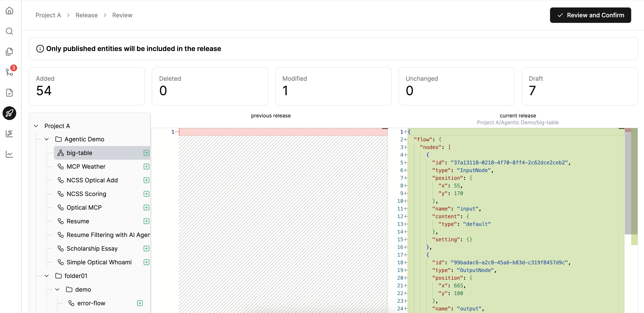Viewport: 644px width, 313px height.
Task: Open the line chart analytics icon
Action: (9, 154)
